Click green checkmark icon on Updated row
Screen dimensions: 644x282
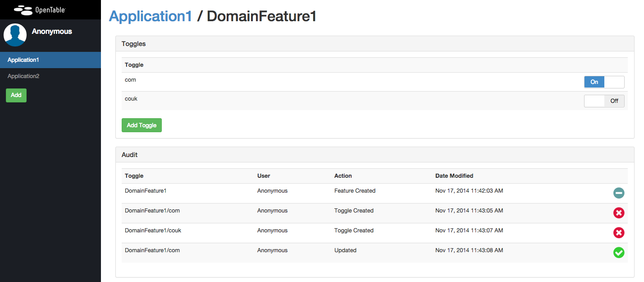619,253
